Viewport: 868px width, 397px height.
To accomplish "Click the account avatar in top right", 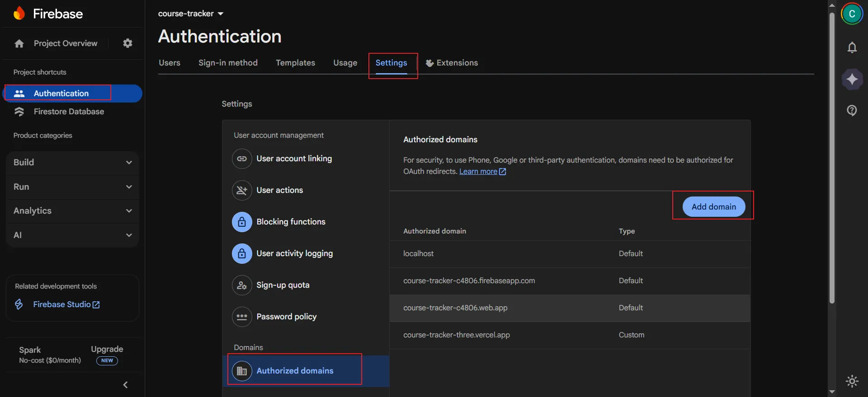I will [852, 14].
